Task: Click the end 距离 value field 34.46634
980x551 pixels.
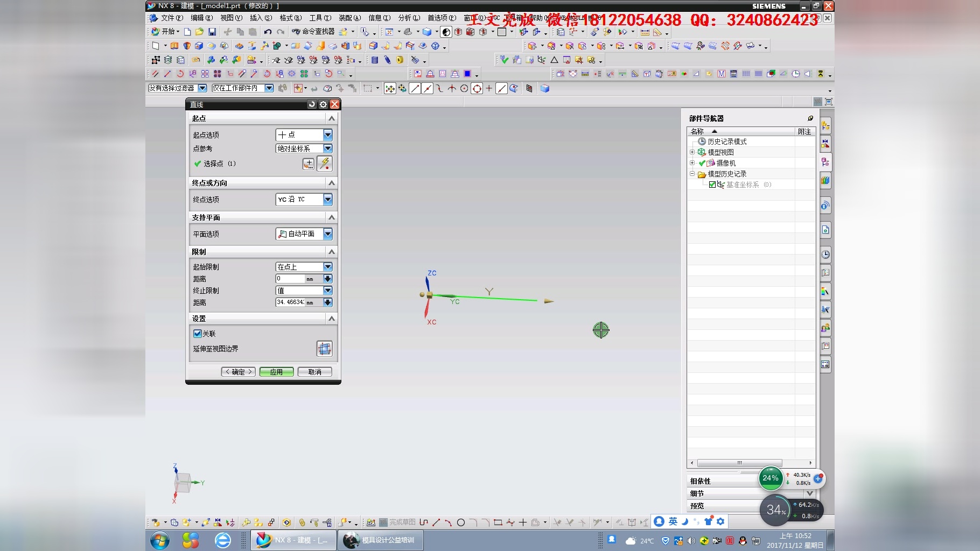Action: coord(291,302)
